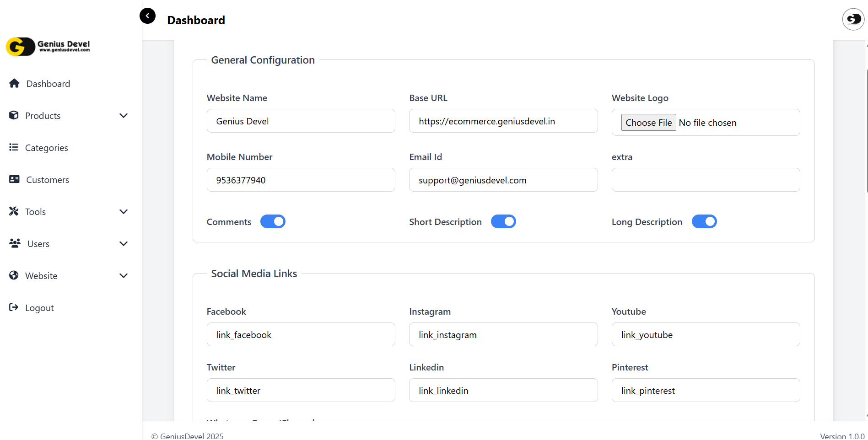This screenshot has width=868, height=440.
Task: Click the sidebar collapse back arrow icon
Action: tap(147, 16)
